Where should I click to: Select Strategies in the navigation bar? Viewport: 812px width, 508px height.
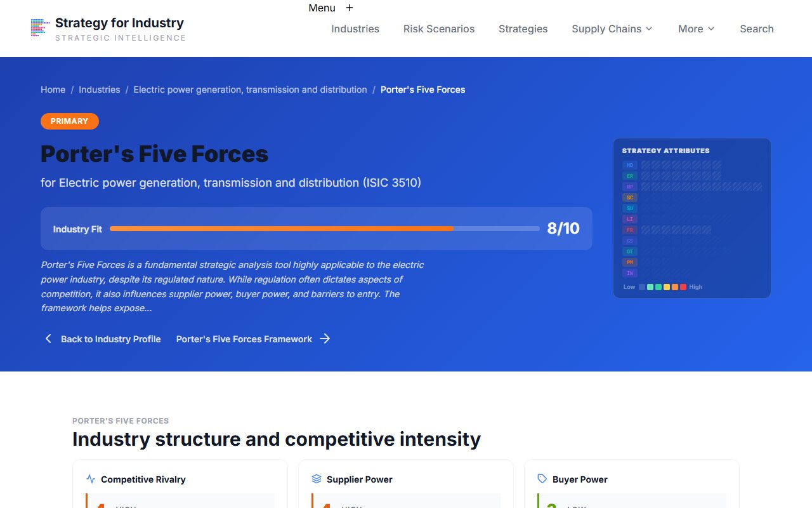[x=523, y=29]
